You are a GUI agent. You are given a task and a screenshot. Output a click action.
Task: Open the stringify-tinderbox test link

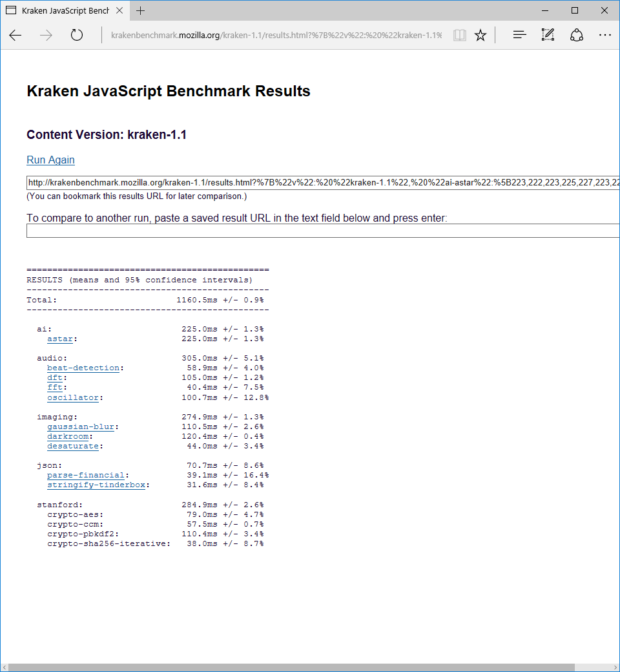click(x=96, y=485)
